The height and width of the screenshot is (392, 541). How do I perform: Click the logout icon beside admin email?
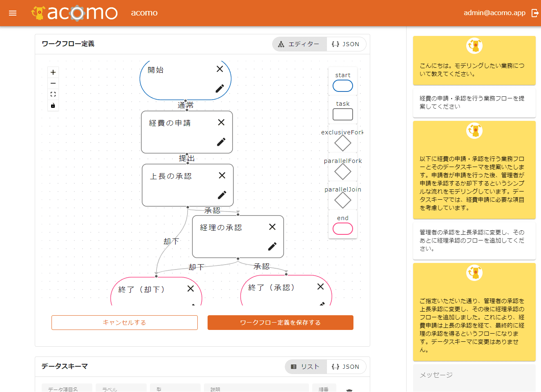click(x=534, y=13)
